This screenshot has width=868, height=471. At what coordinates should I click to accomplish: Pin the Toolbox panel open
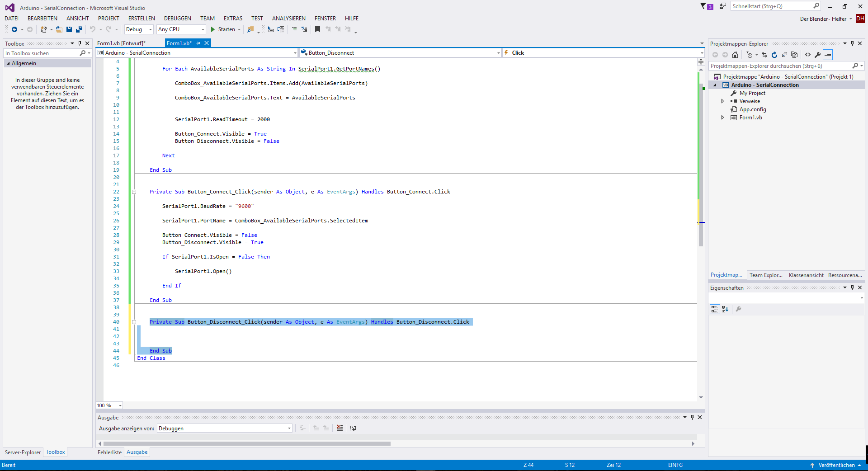coord(80,43)
